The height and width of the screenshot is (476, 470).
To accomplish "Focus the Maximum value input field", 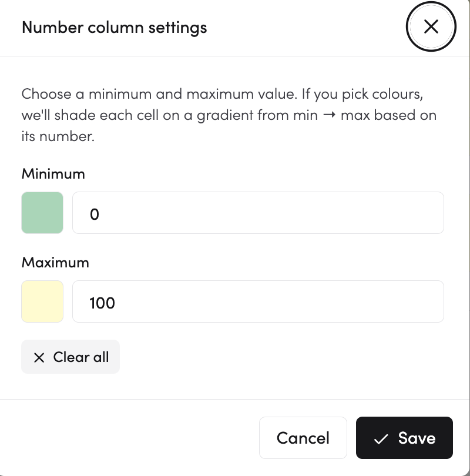I will click(257, 301).
